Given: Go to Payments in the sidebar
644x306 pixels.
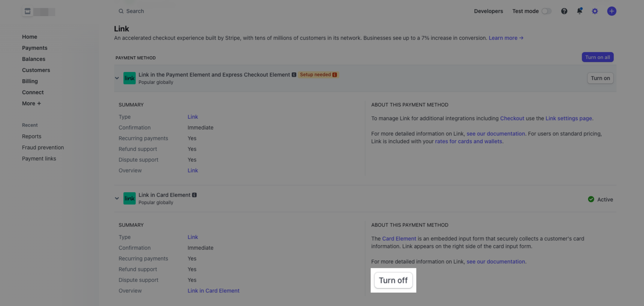Looking at the screenshot, I should click(x=35, y=48).
